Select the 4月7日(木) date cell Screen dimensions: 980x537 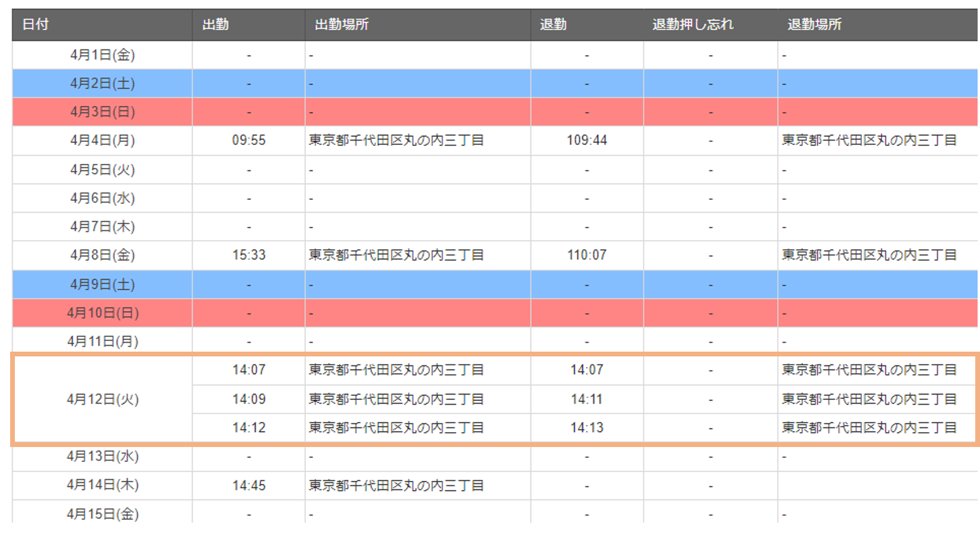(x=103, y=227)
